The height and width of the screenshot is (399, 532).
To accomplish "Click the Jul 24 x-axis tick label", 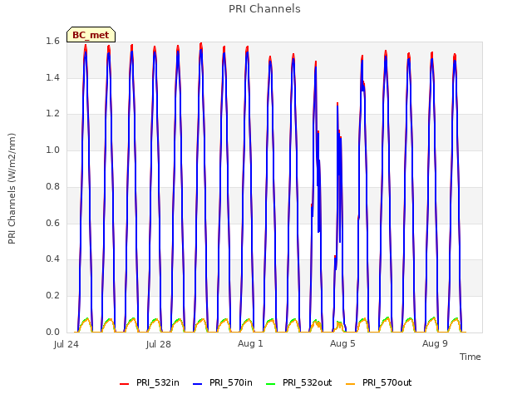I will click(66, 344).
